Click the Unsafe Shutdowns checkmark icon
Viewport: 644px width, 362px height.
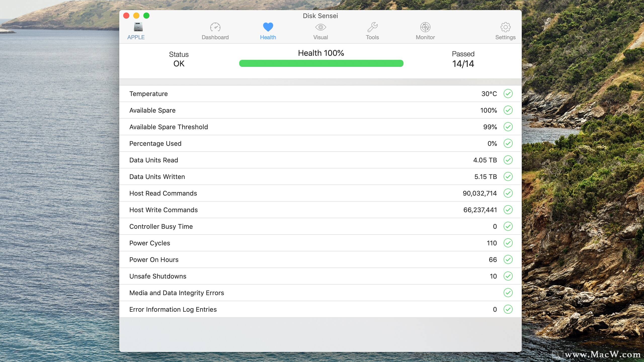point(508,276)
